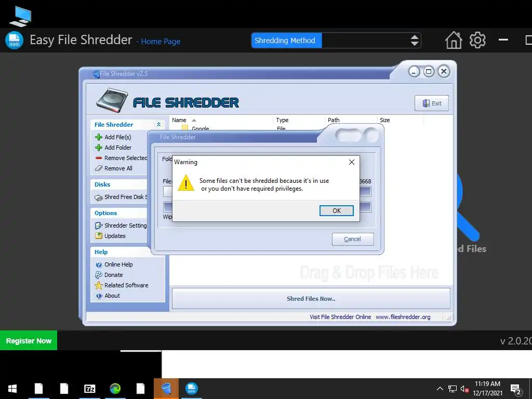Show hidden system tray icons

pos(440,389)
